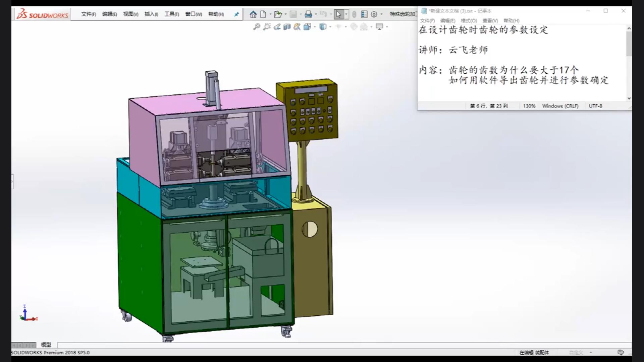Click Display Style cube icon
This screenshot has width=644, height=362.
click(x=323, y=27)
